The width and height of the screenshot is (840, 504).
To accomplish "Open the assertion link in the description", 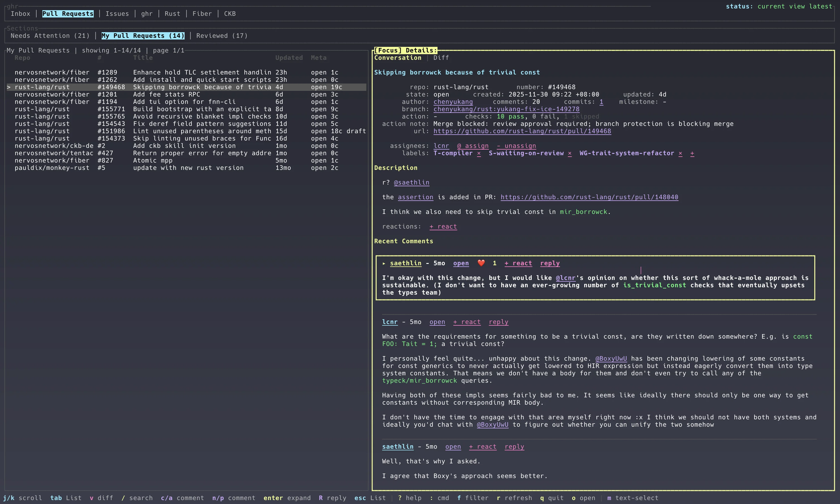I will pyautogui.click(x=415, y=197).
